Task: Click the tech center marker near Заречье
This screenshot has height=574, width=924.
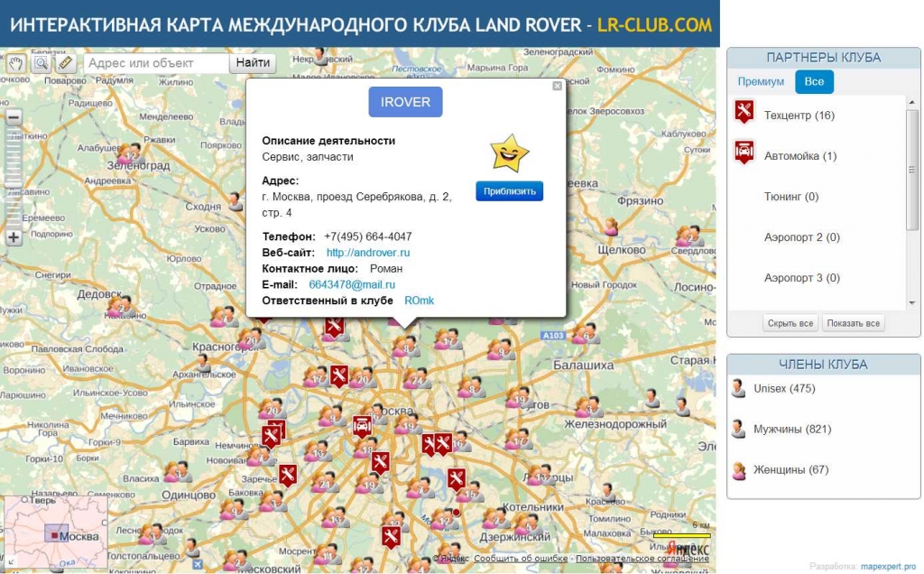Action: [x=288, y=475]
